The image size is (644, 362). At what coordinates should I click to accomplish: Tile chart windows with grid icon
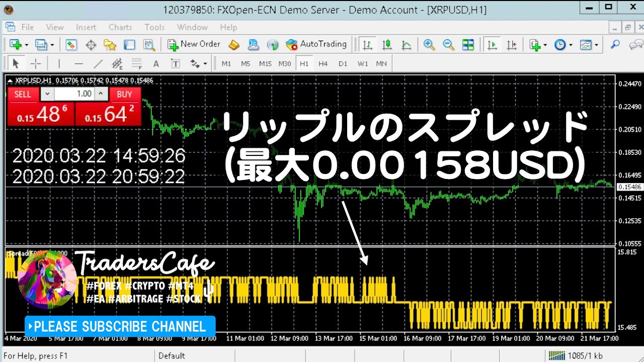[x=468, y=45]
